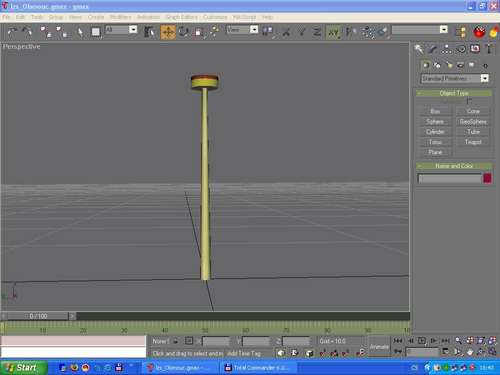Select the Helpers category icon
This screenshot has width=500, height=375.
click(x=472, y=65)
